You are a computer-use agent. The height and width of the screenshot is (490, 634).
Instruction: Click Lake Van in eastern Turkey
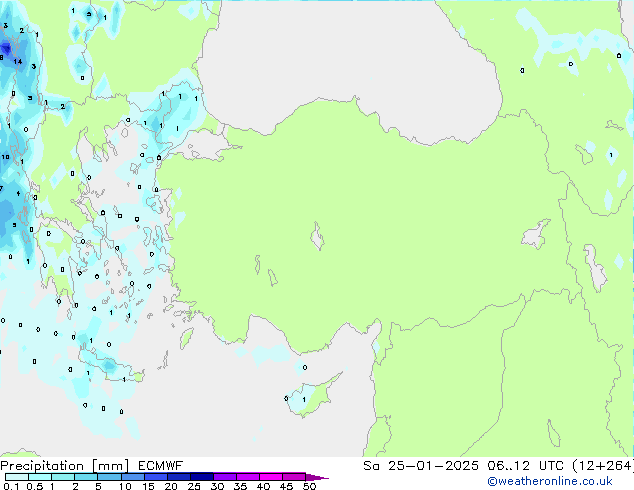(x=536, y=234)
